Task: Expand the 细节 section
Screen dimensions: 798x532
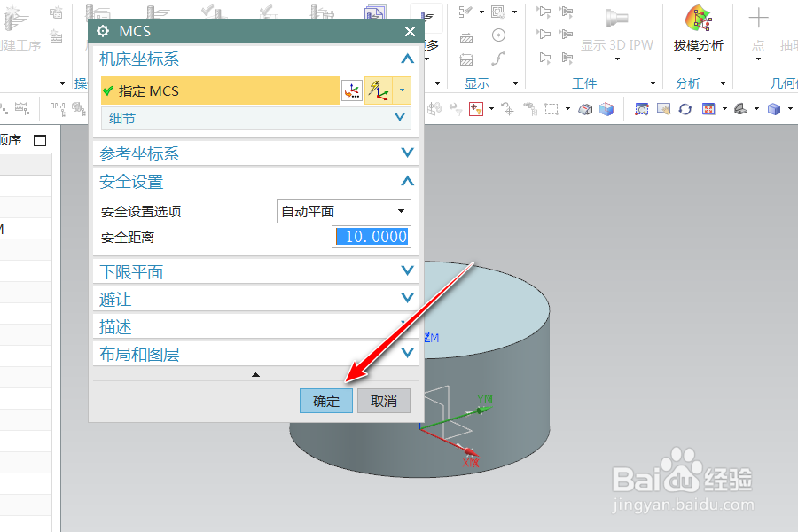Action: click(400, 118)
